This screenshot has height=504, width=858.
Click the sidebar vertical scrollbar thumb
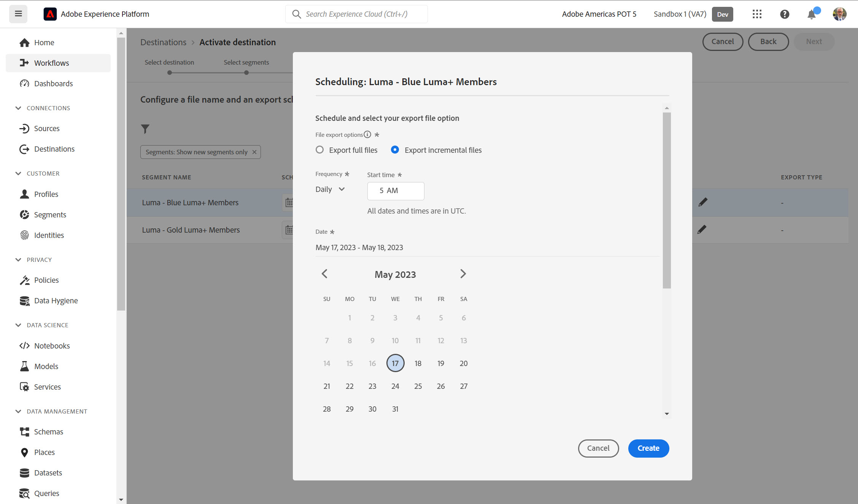[121, 174]
